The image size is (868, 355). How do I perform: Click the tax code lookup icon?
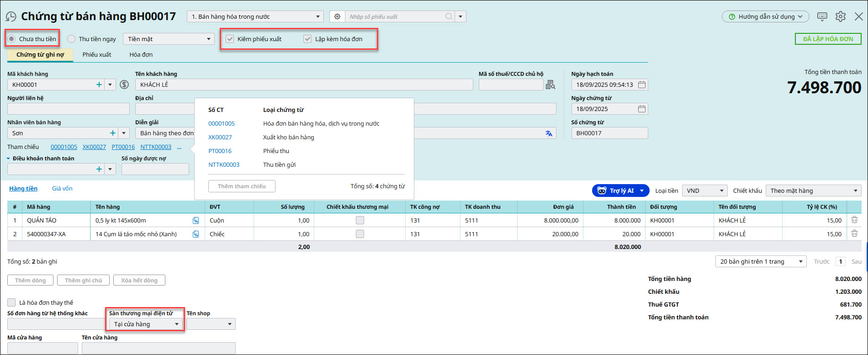(550, 85)
